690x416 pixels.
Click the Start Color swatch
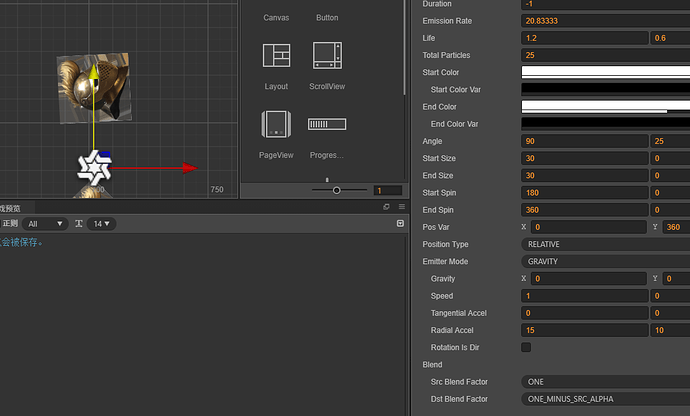(x=605, y=72)
